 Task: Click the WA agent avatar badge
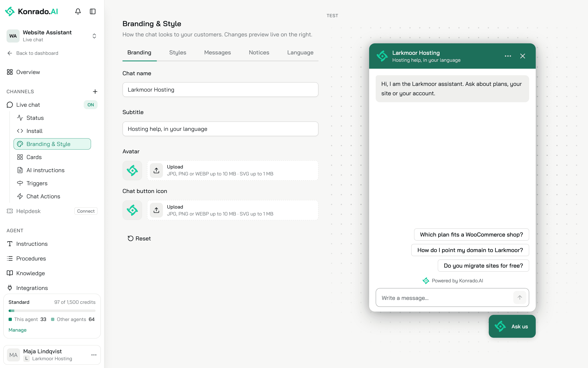[x=13, y=36]
